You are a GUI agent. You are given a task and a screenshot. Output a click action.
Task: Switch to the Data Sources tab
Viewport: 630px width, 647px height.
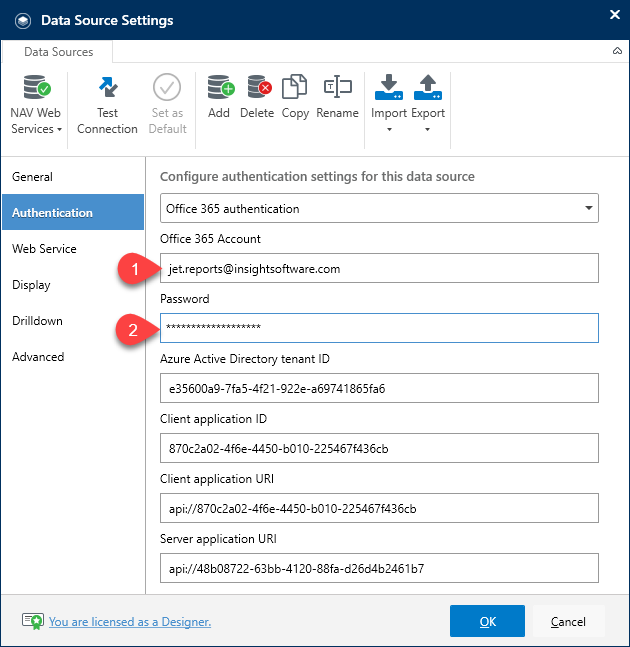[x=59, y=52]
